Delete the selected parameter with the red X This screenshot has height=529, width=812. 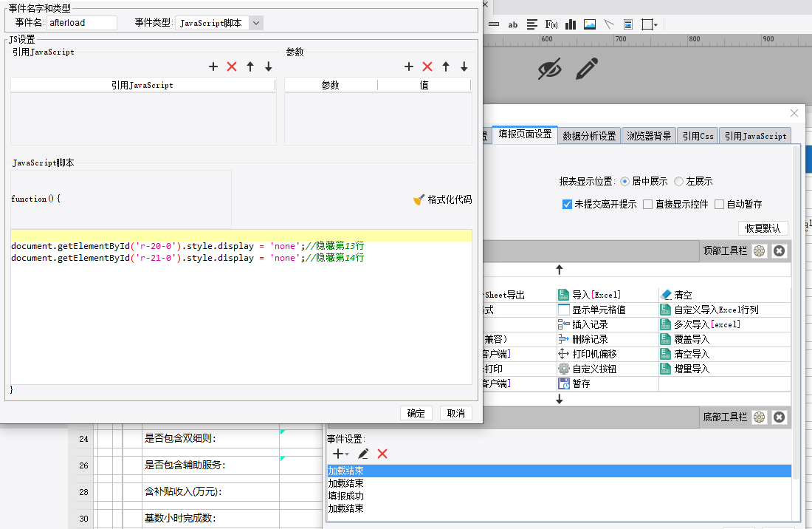[x=427, y=66]
